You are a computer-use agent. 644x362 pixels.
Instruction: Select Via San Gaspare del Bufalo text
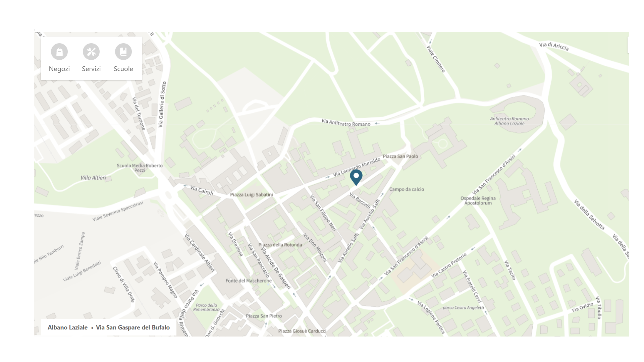coord(133,327)
